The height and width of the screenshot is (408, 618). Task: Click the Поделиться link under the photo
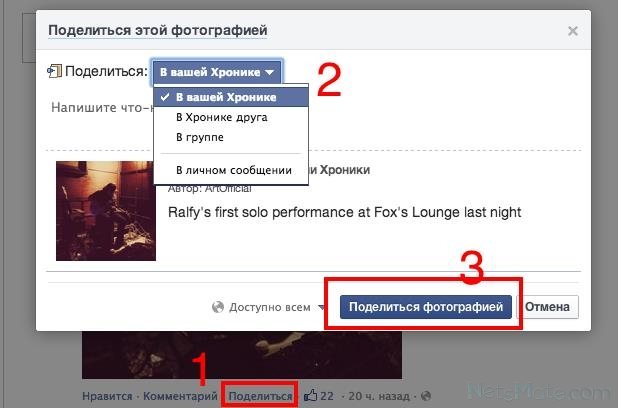click(261, 396)
